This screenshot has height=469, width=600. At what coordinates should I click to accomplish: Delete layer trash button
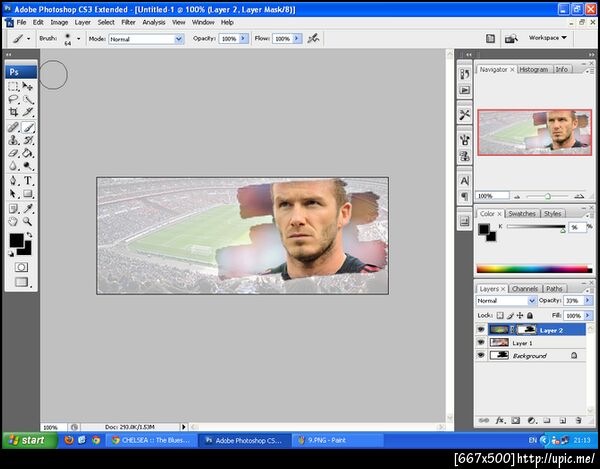(x=578, y=420)
